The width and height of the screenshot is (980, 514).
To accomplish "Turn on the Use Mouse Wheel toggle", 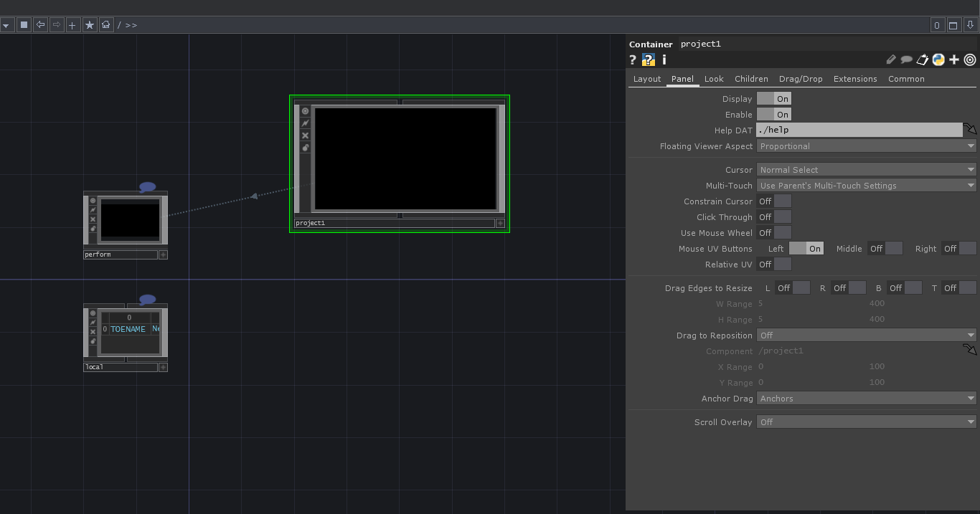I will (773, 233).
